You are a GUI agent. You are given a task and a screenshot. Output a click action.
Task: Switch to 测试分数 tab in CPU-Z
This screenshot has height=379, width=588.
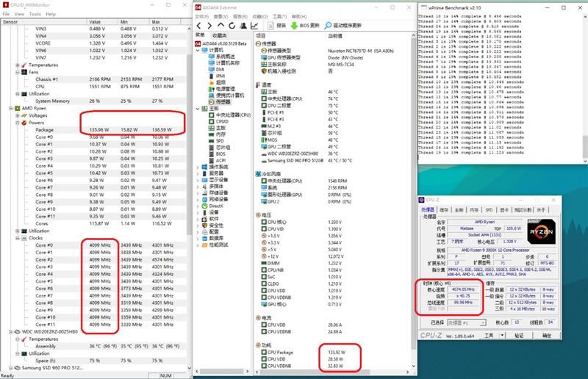point(523,210)
